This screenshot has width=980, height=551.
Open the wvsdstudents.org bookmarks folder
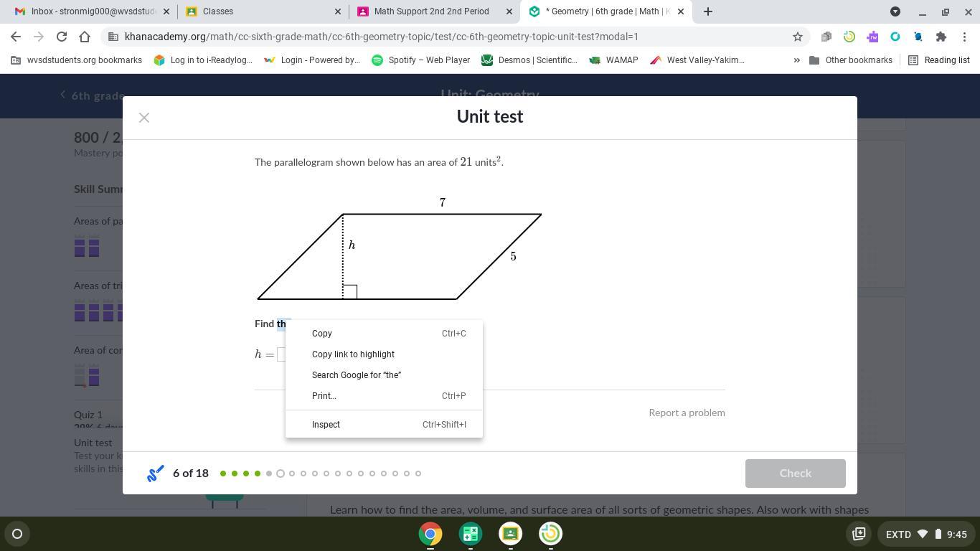tap(77, 60)
